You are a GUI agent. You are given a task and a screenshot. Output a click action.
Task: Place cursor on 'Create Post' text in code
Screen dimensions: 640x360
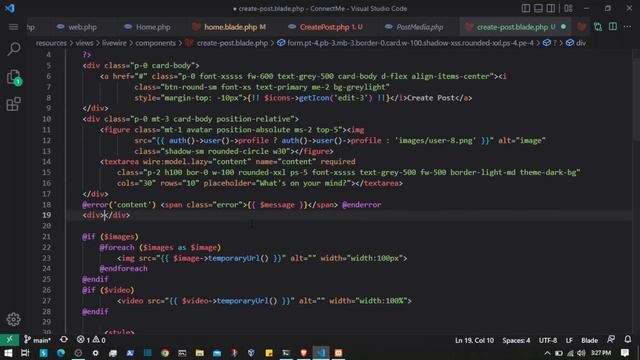[x=431, y=98]
